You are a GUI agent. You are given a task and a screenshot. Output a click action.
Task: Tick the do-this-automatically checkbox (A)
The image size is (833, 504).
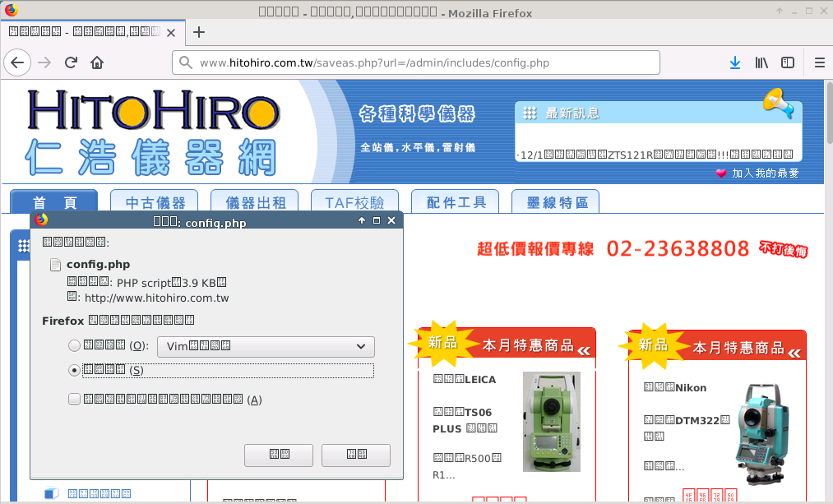pos(74,399)
